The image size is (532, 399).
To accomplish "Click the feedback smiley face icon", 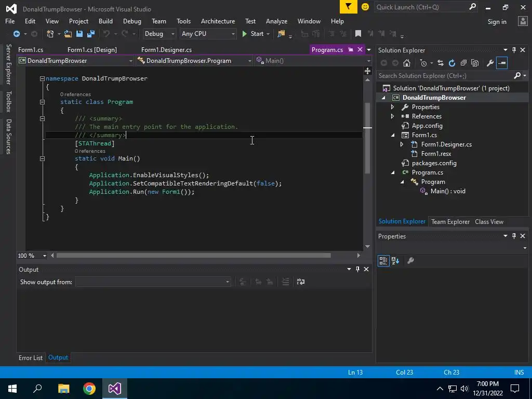I will tap(365, 7).
